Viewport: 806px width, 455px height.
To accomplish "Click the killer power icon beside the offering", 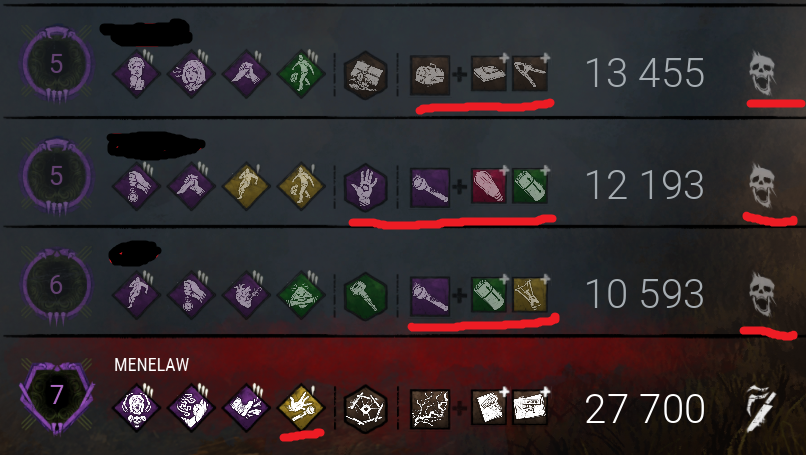I will tap(430, 409).
